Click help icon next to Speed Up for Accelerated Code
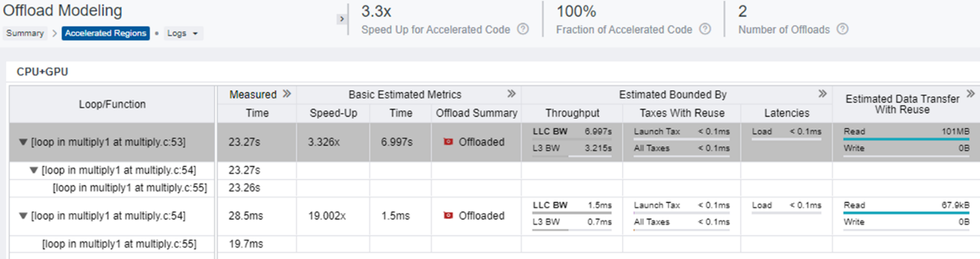 click(x=522, y=29)
